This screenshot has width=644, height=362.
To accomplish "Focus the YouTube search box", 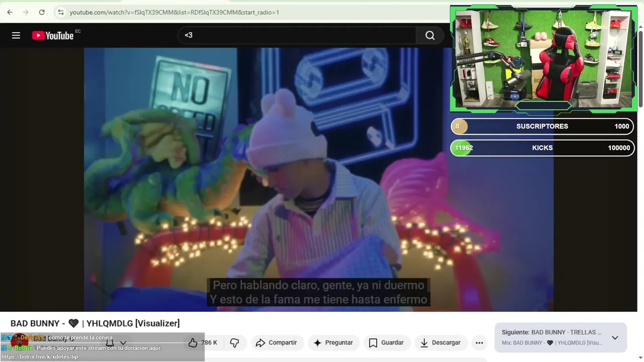I will click(x=297, y=35).
